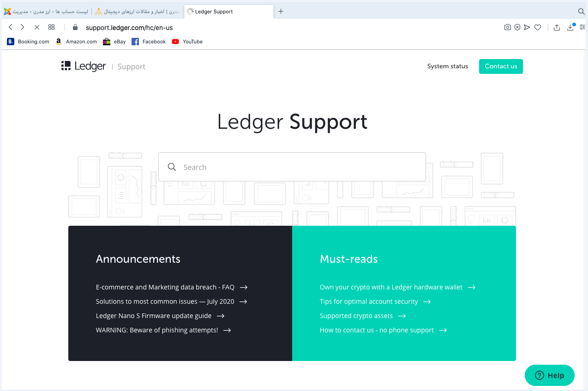The height and width of the screenshot is (391, 588).
Task: Open WARNING: Beware of phishing attempts link
Action: 163,330
